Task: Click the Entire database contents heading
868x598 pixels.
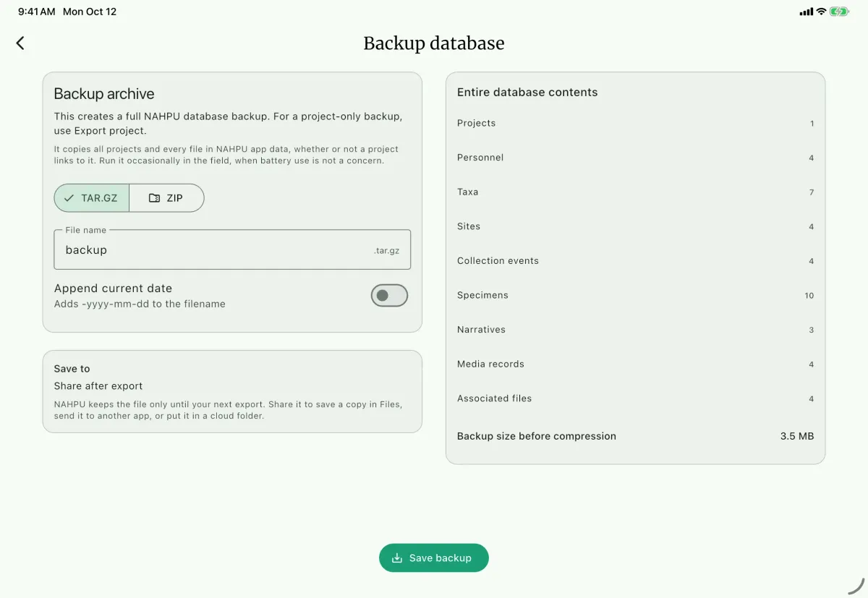Action: pyautogui.click(x=527, y=93)
